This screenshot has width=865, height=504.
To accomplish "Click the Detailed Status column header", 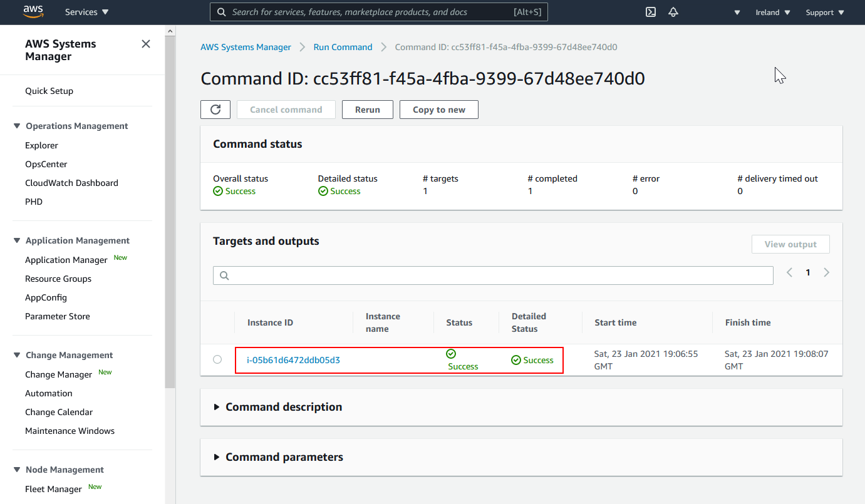I will point(529,322).
